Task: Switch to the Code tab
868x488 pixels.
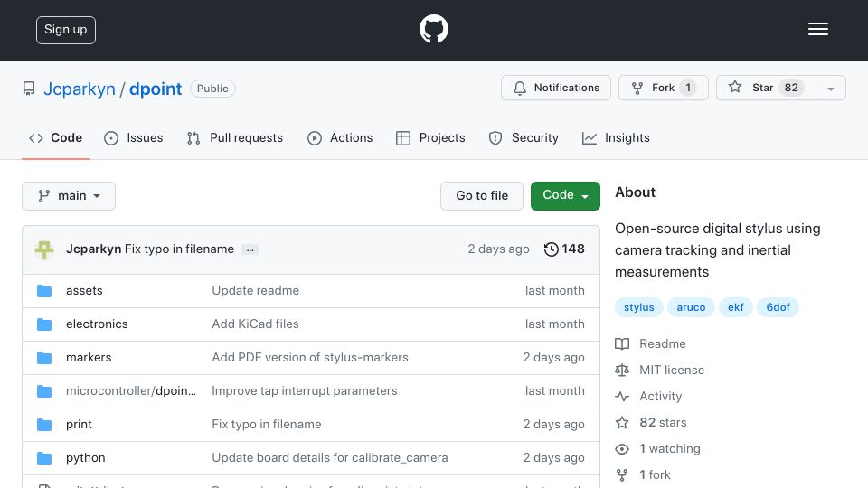Action: coord(55,137)
